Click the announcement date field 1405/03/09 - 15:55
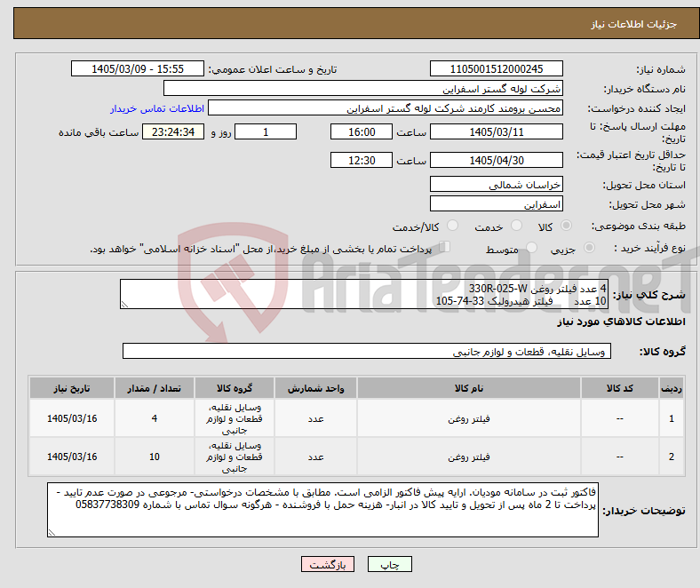The image size is (700, 588). [x=138, y=68]
